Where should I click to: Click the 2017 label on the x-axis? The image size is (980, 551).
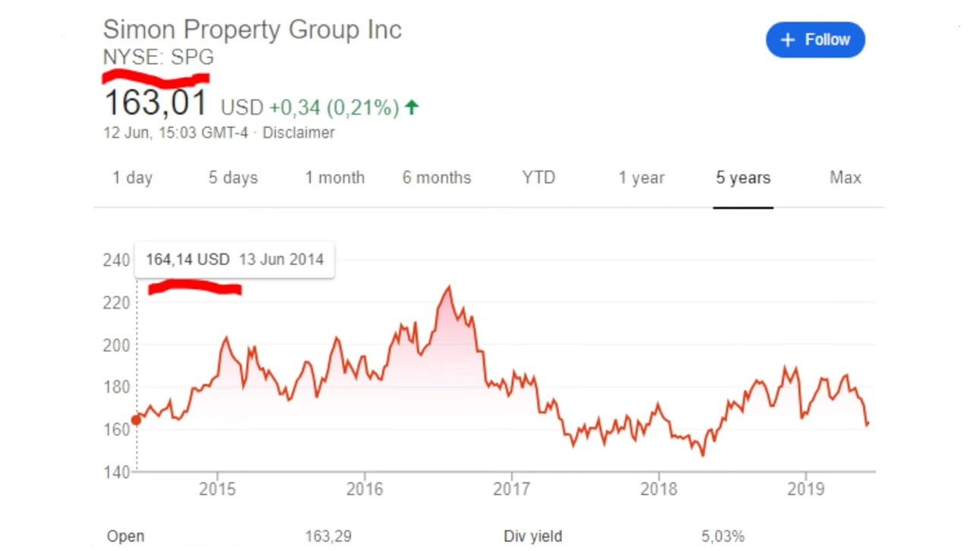pos(512,488)
